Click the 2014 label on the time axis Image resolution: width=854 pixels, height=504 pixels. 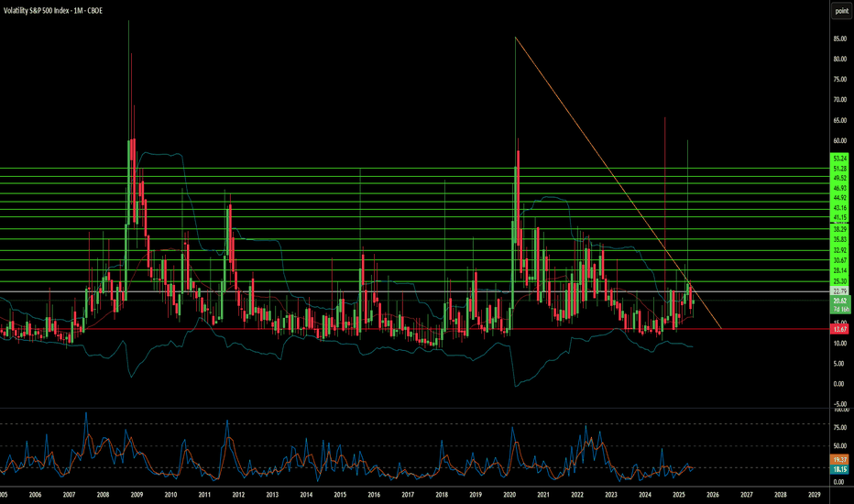(306, 495)
